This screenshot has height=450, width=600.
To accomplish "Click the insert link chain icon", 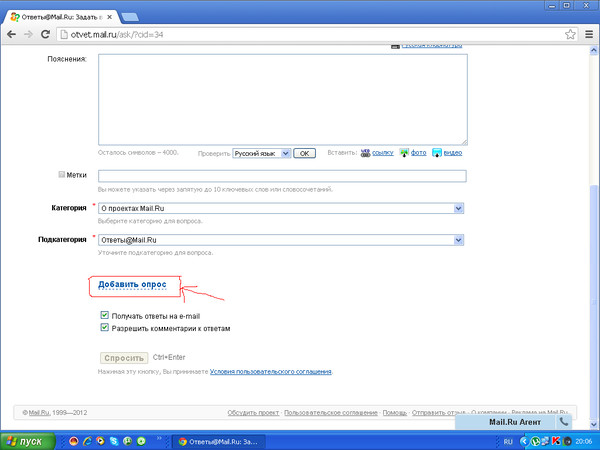I will coord(365,153).
